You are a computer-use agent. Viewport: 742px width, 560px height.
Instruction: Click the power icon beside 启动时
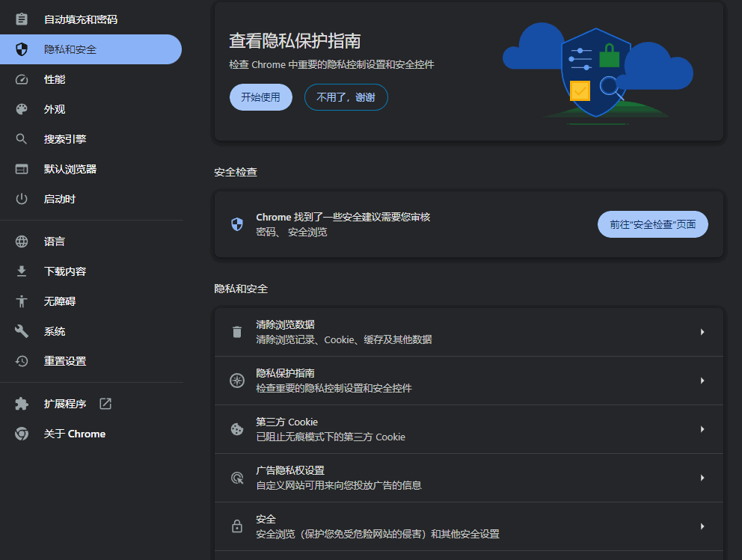22,199
